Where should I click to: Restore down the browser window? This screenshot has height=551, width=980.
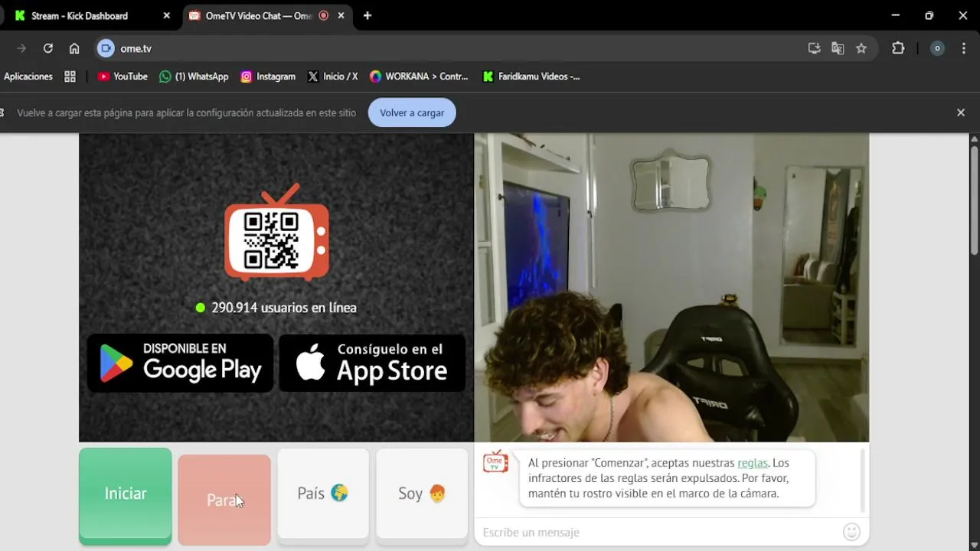(x=929, y=15)
